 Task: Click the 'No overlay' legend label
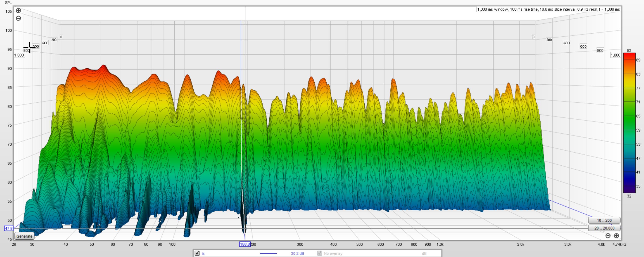(x=333, y=253)
